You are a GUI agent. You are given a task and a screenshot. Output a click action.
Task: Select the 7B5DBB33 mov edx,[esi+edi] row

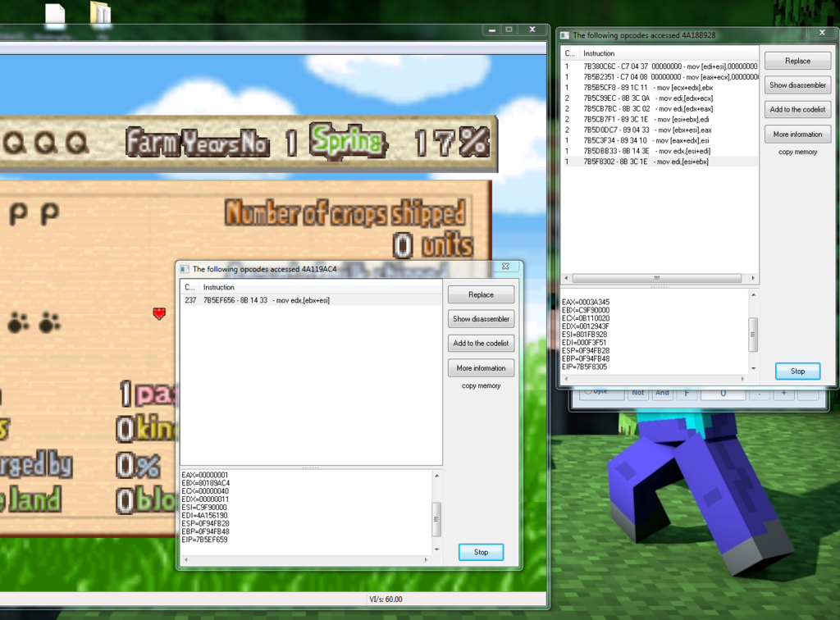coord(660,151)
